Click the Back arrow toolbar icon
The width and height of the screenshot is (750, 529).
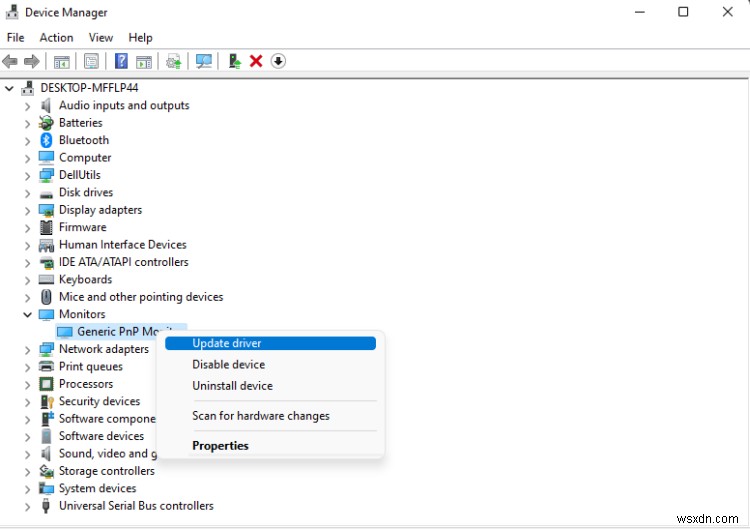10,61
